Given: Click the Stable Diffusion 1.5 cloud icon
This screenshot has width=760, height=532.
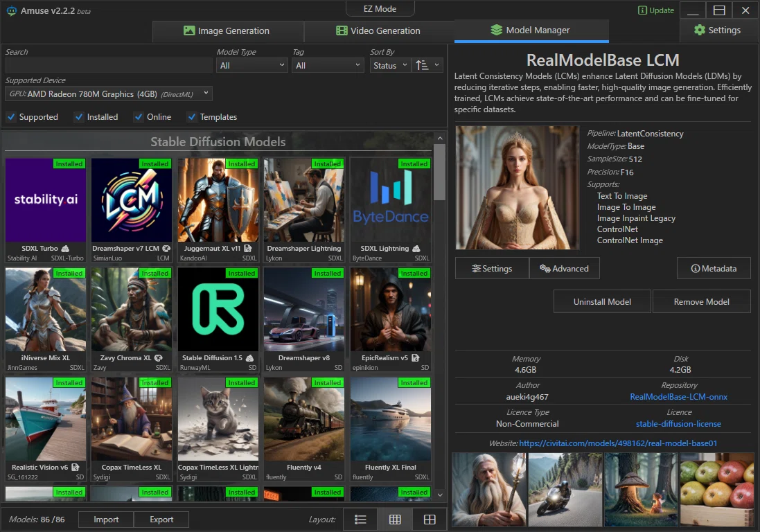Looking at the screenshot, I should tap(249, 358).
